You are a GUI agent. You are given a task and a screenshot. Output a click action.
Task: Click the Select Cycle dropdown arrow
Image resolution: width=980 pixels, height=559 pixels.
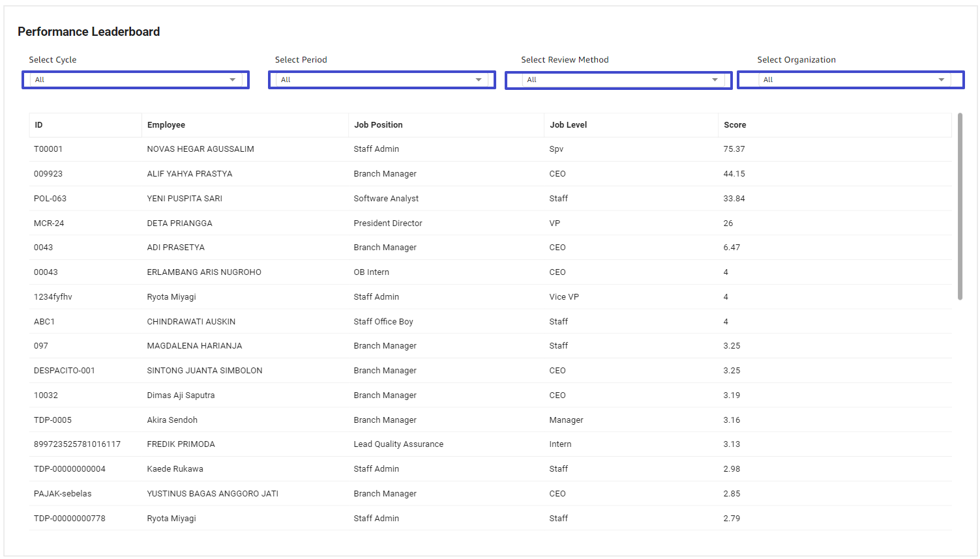coord(233,79)
